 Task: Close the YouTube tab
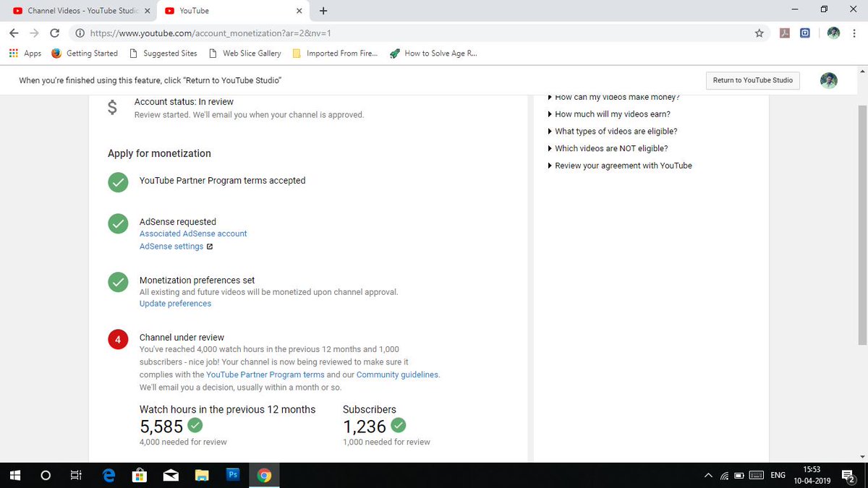pyautogui.click(x=299, y=11)
